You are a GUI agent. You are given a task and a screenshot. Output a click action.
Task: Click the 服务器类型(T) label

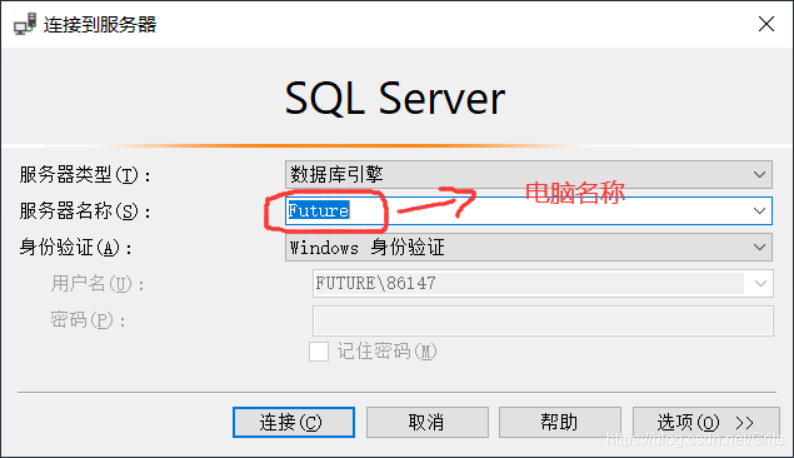coord(85,175)
